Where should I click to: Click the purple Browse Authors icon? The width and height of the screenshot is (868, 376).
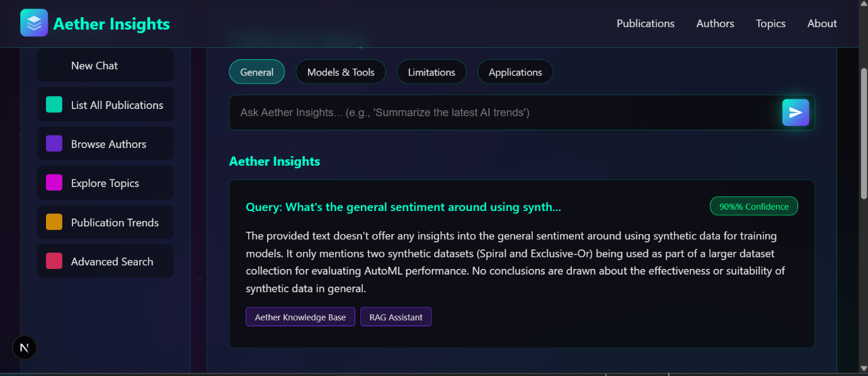[x=54, y=144]
